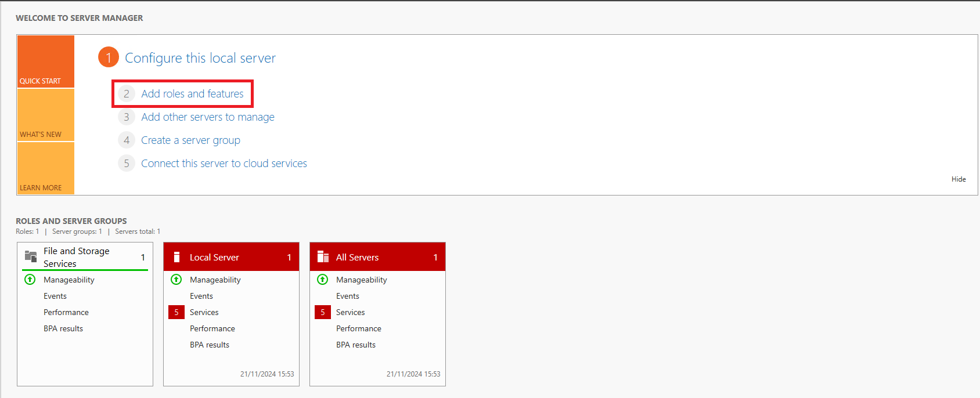
Task: Open the File and Storage Services tile header
Action: [x=85, y=257]
